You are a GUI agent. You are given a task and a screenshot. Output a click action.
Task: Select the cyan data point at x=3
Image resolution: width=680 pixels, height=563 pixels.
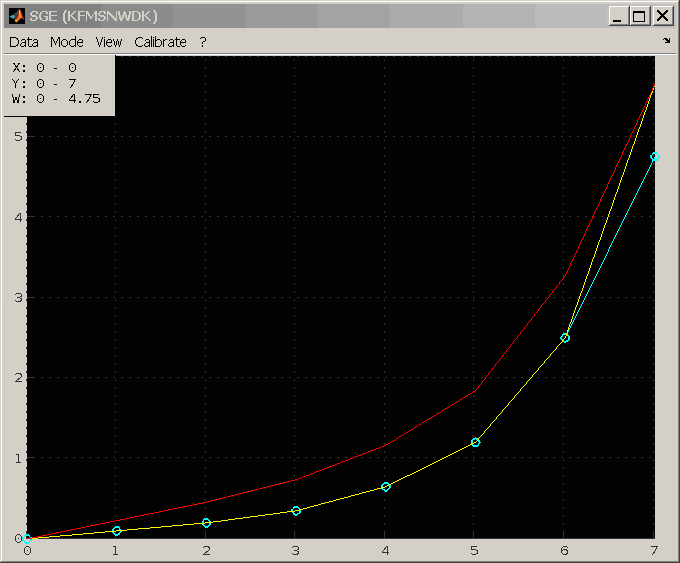[296, 511]
